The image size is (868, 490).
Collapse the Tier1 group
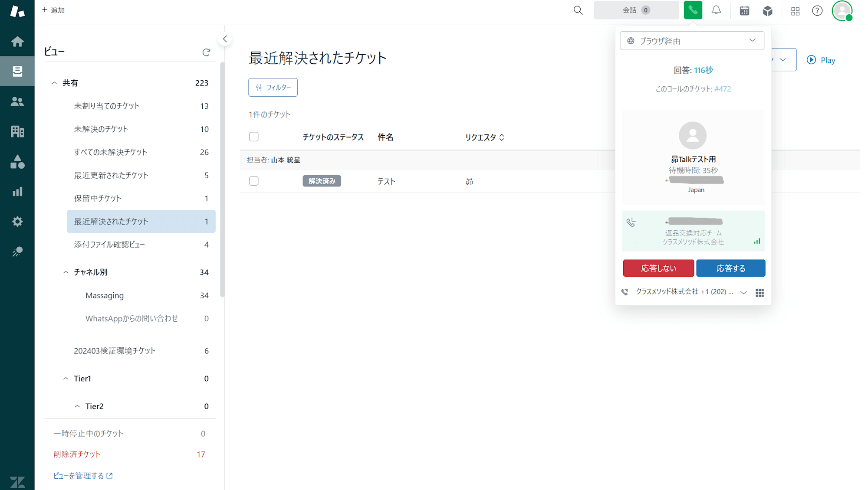point(66,379)
